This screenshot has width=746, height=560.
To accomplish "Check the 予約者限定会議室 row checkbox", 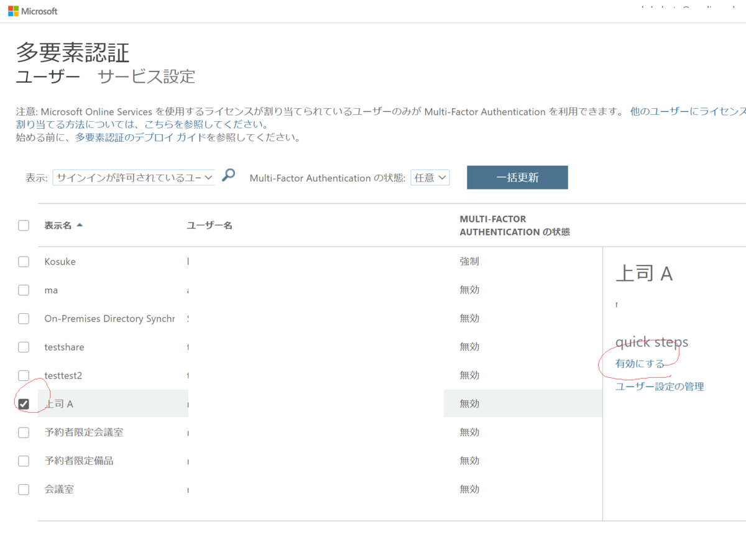I will [23, 432].
